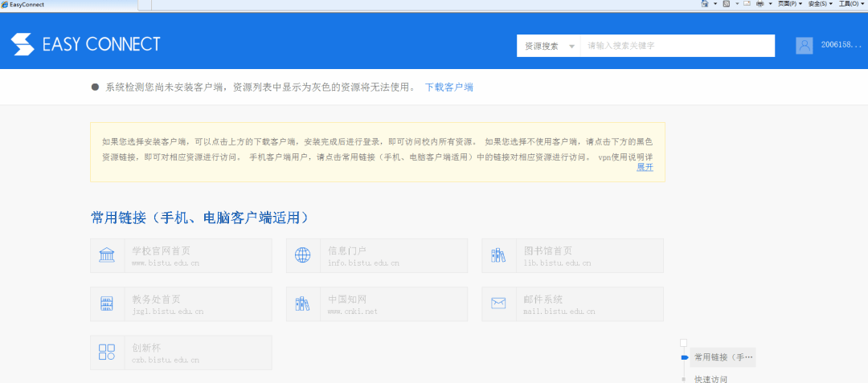Click the Easy Connect logo
This screenshot has width=868, height=383.
pos(86,45)
